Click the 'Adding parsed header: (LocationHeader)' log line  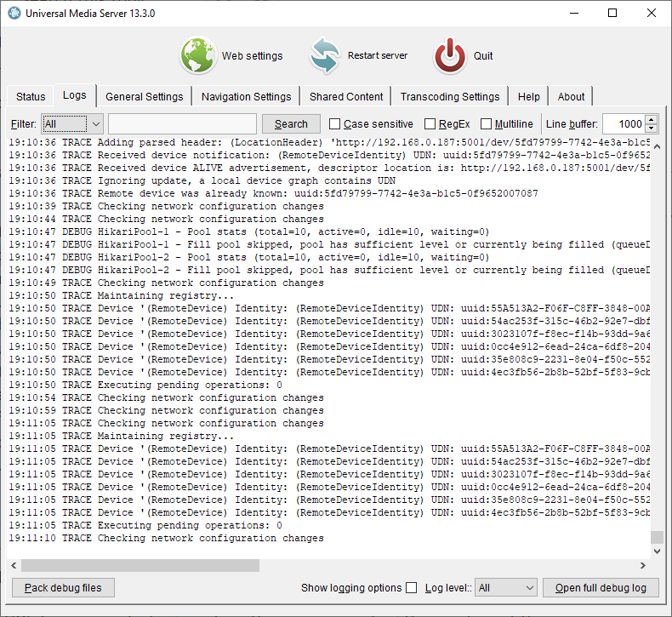[x=329, y=142]
